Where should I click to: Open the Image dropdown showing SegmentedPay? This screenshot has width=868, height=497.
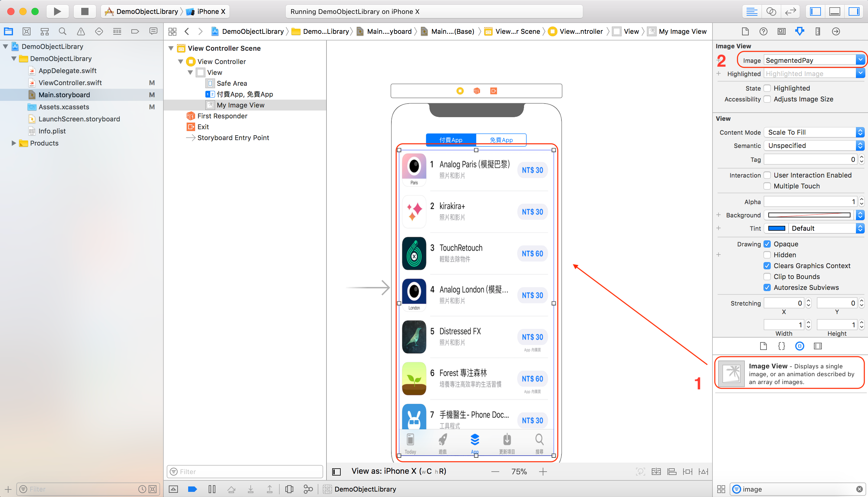tap(860, 60)
